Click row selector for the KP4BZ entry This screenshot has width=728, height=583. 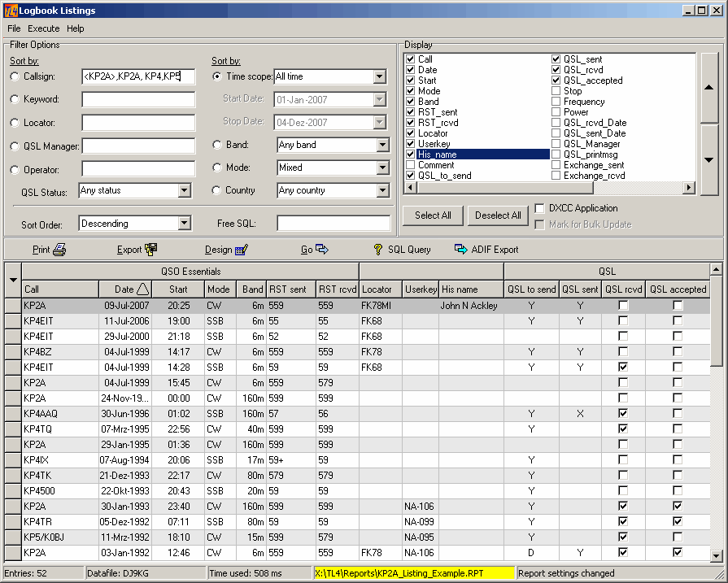coord(14,352)
